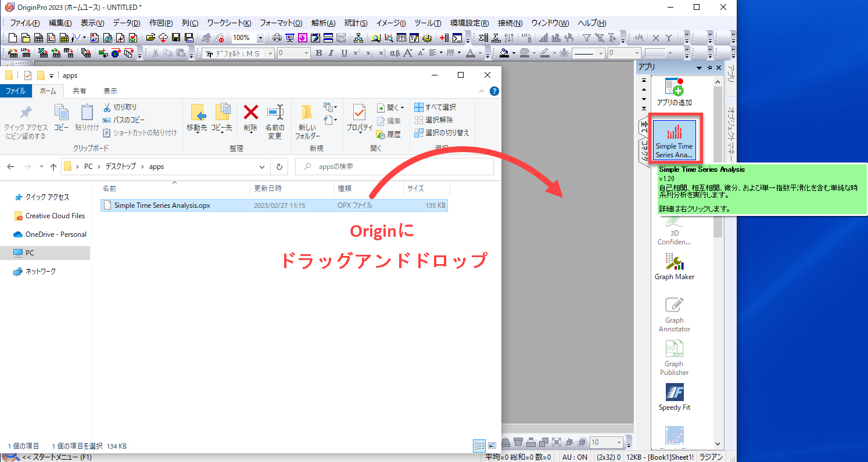The width and height of the screenshot is (868, 462).
Task: Click the Explorer Up arrow navigation button
Action: tap(53, 167)
